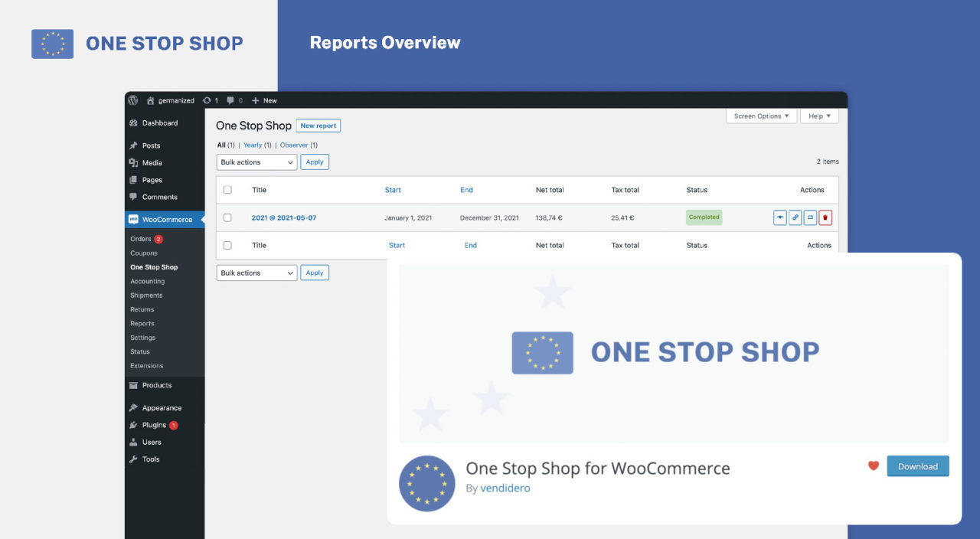Viewport: 980px width, 539px height.
Task: Expand the Screen Options panel
Action: coord(761,116)
